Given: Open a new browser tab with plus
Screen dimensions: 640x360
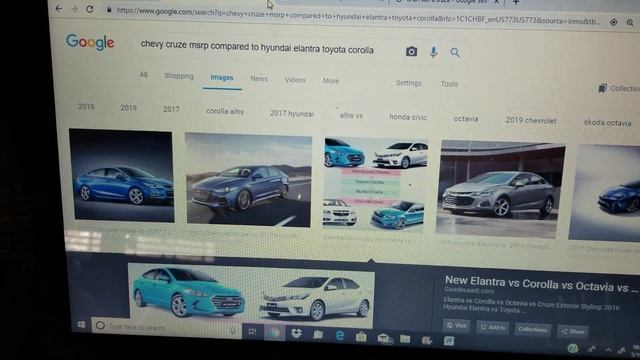Looking at the screenshot, I should click(x=516, y=2).
